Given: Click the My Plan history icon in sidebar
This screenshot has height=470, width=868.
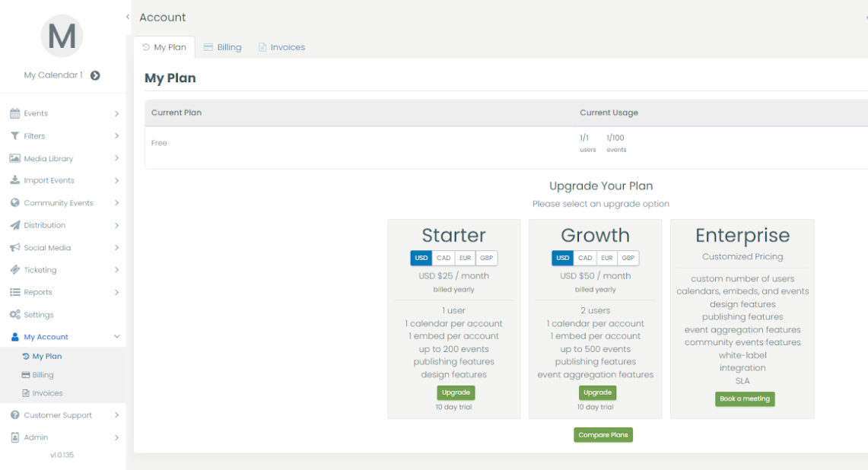Looking at the screenshot, I should point(25,357).
